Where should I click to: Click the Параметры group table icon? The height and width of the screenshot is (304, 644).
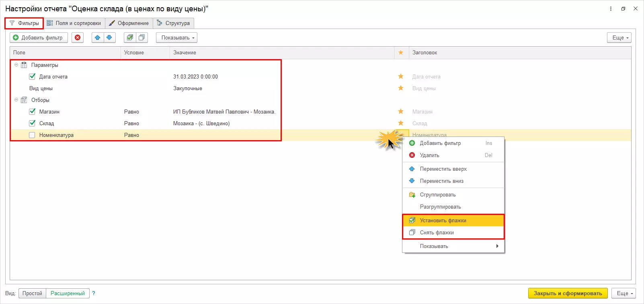(x=24, y=65)
